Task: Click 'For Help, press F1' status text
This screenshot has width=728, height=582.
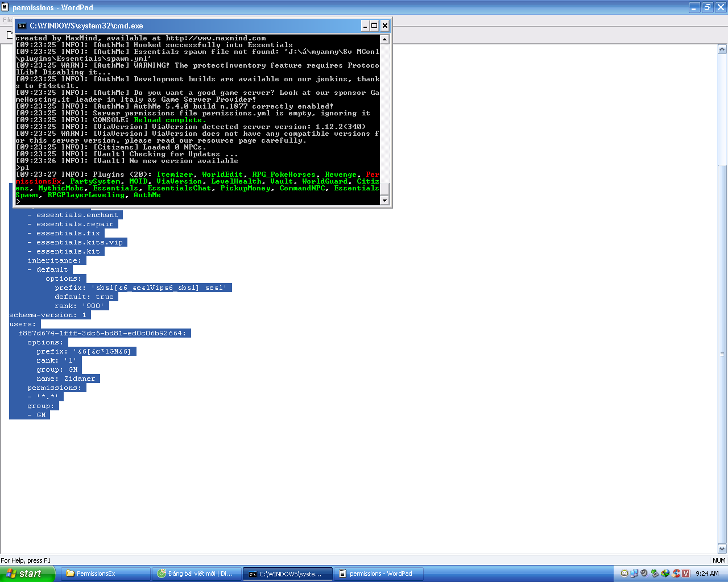Action: click(26, 560)
